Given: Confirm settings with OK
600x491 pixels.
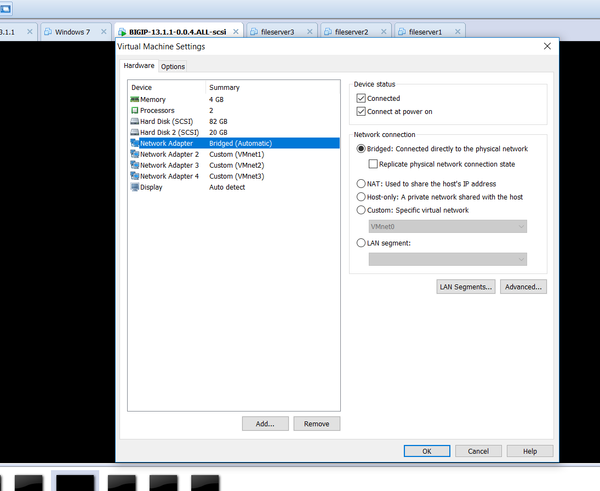Looking at the screenshot, I should click(x=427, y=451).
